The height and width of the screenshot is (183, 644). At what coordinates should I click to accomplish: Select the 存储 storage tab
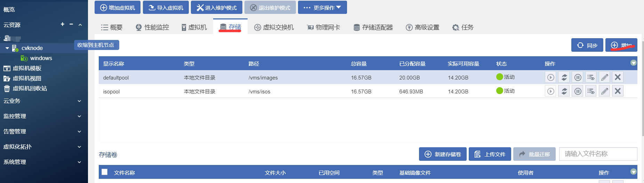pyautogui.click(x=231, y=27)
